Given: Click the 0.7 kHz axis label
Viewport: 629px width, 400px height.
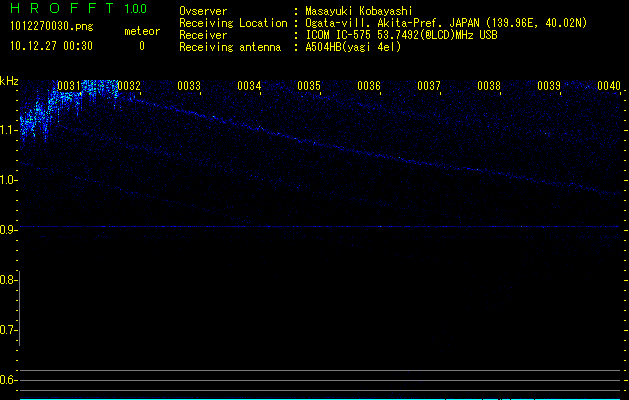Looking at the screenshot, I should (x=8, y=330).
